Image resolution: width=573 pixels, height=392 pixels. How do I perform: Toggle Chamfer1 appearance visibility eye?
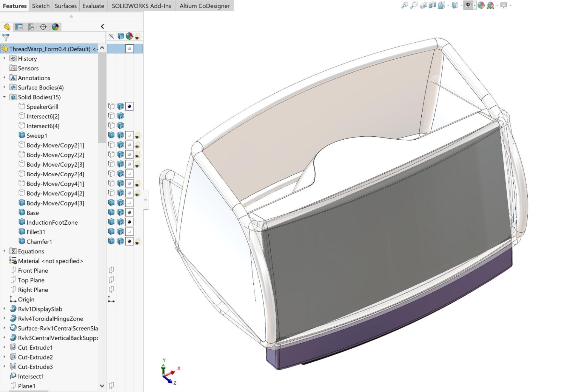click(x=137, y=242)
